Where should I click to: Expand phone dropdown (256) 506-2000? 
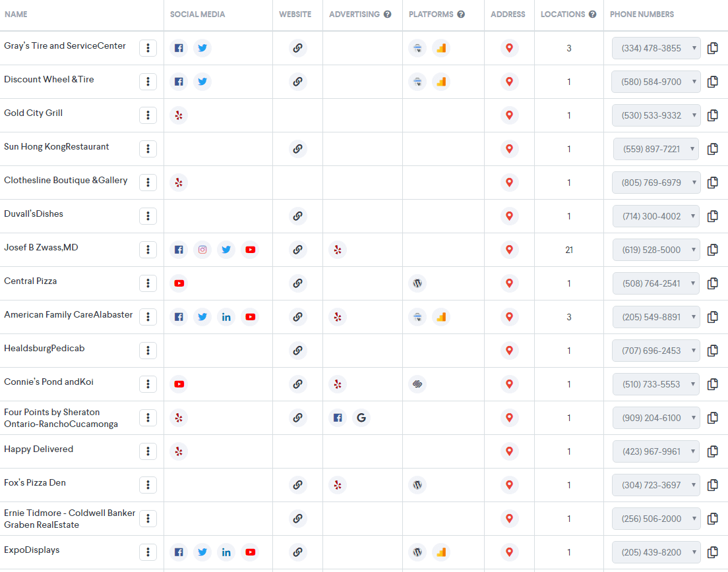click(655, 519)
